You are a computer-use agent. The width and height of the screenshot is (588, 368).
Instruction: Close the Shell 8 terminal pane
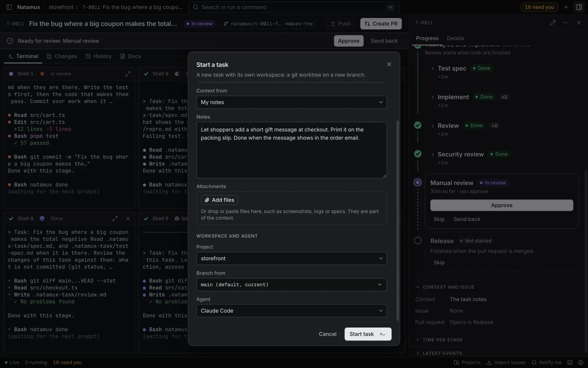click(128, 219)
